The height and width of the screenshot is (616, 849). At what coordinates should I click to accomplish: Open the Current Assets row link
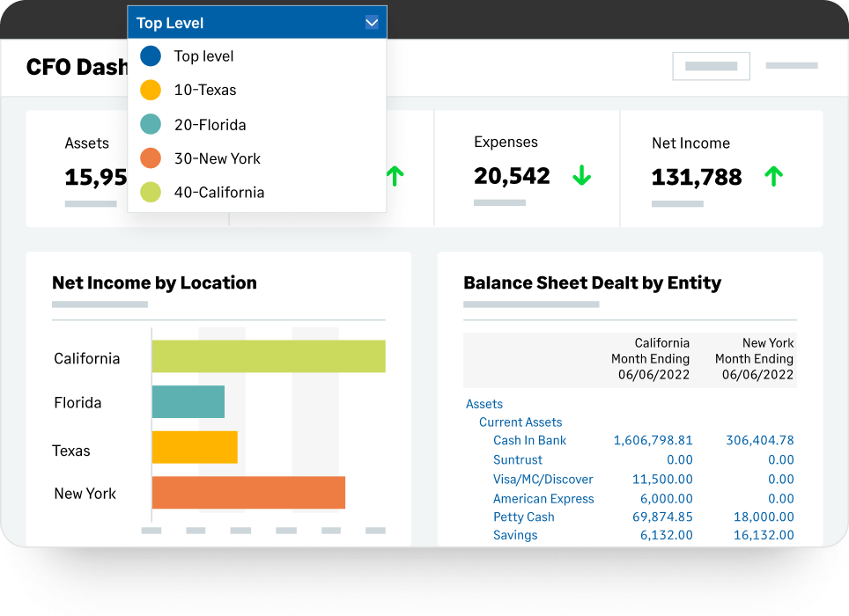click(x=520, y=422)
